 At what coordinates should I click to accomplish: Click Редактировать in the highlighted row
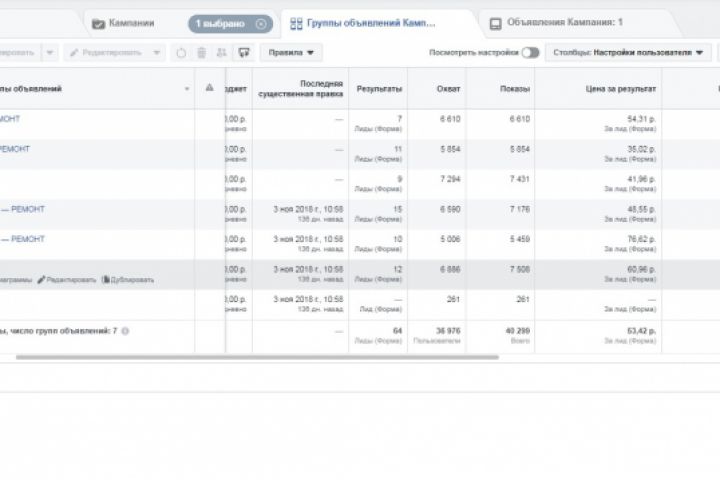67,280
